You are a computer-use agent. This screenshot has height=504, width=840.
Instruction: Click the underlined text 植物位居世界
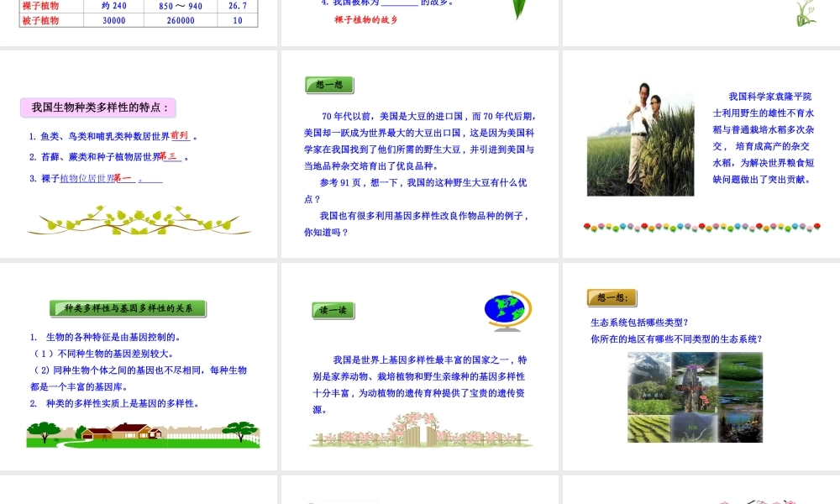[87, 178]
